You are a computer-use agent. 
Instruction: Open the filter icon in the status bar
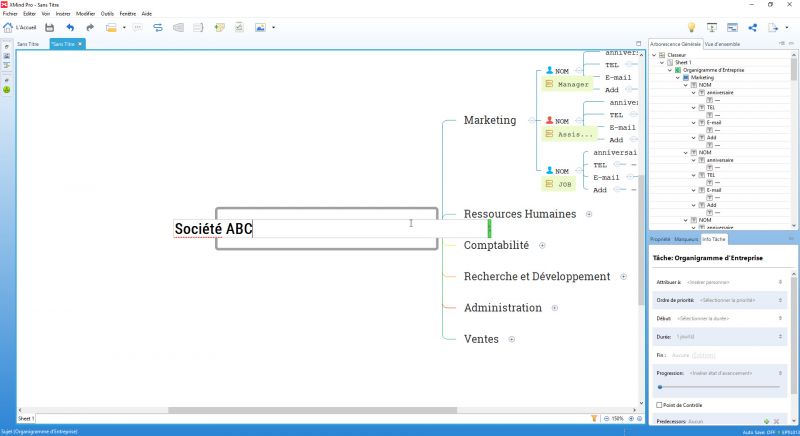click(594, 418)
